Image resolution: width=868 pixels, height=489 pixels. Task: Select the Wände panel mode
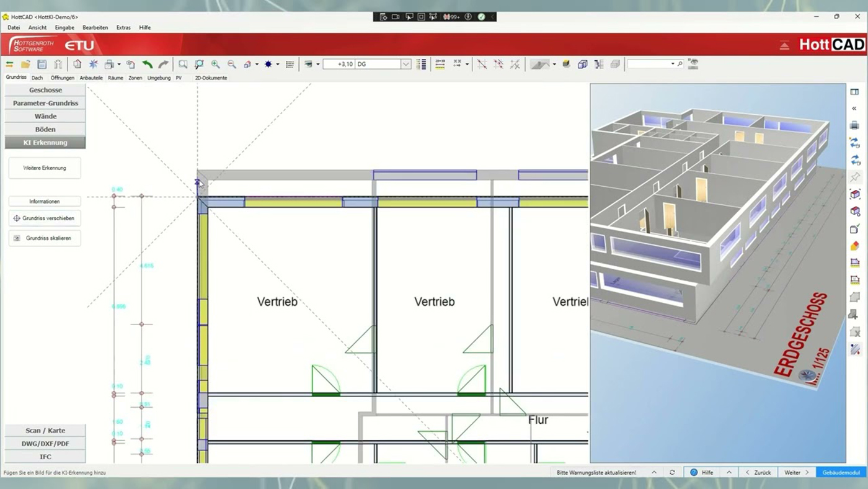45,116
